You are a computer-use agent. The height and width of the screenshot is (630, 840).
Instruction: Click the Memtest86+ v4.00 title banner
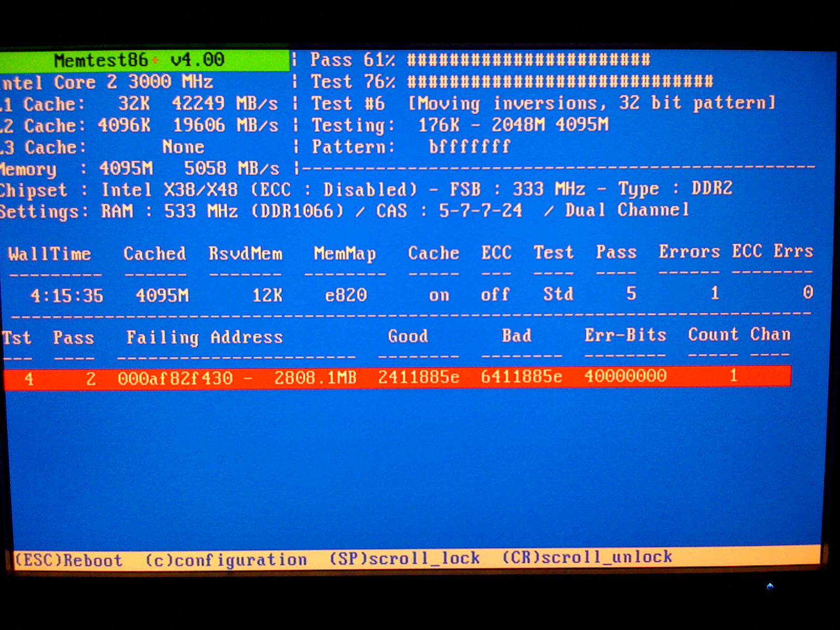tap(144, 60)
